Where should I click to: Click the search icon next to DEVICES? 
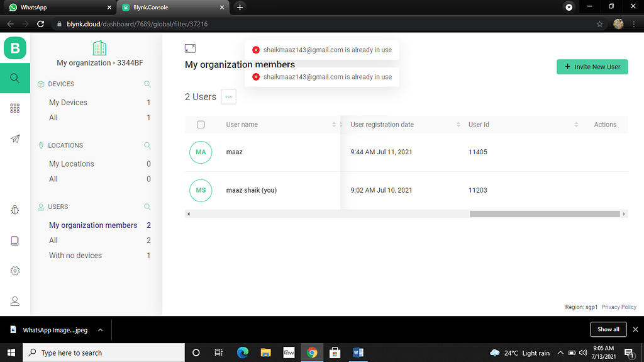147,84
